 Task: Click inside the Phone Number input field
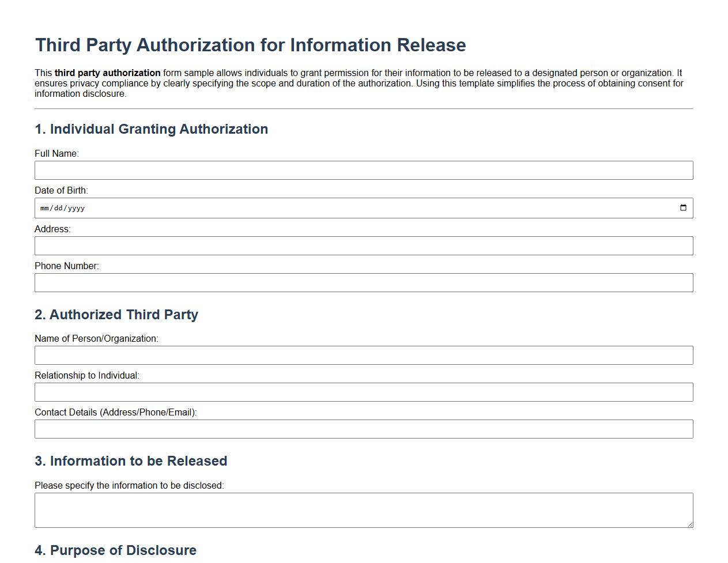click(x=363, y=282)
